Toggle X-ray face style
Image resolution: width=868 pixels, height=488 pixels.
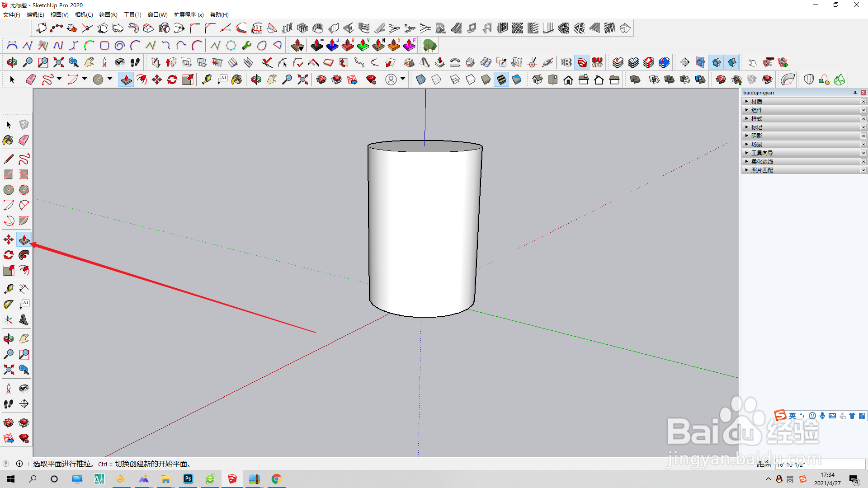(420, 80)
